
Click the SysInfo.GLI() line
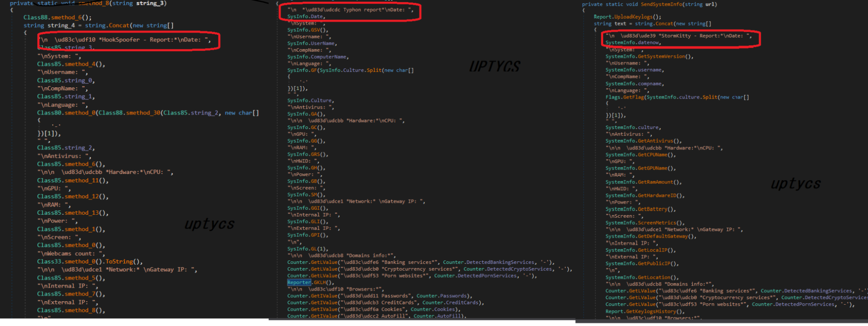click(308, 222)
